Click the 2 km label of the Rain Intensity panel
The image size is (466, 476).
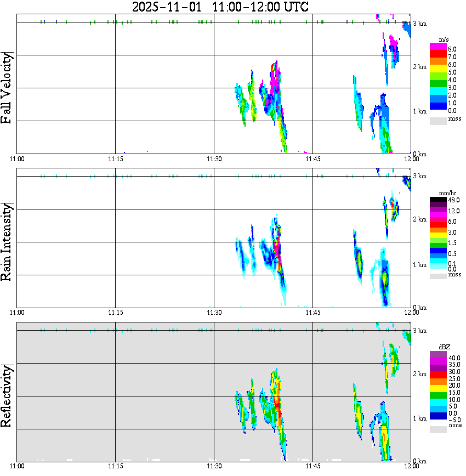(x=419, y=219)
